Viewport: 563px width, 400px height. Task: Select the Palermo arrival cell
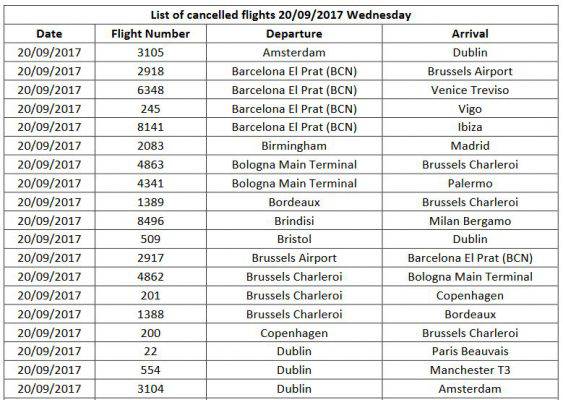click(x=470, y=183)
